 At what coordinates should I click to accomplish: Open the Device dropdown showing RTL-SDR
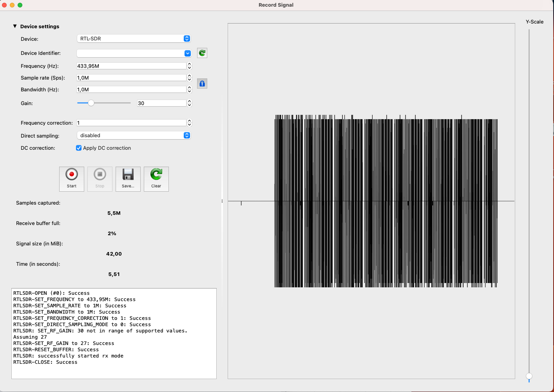click(x=134, y=38)
